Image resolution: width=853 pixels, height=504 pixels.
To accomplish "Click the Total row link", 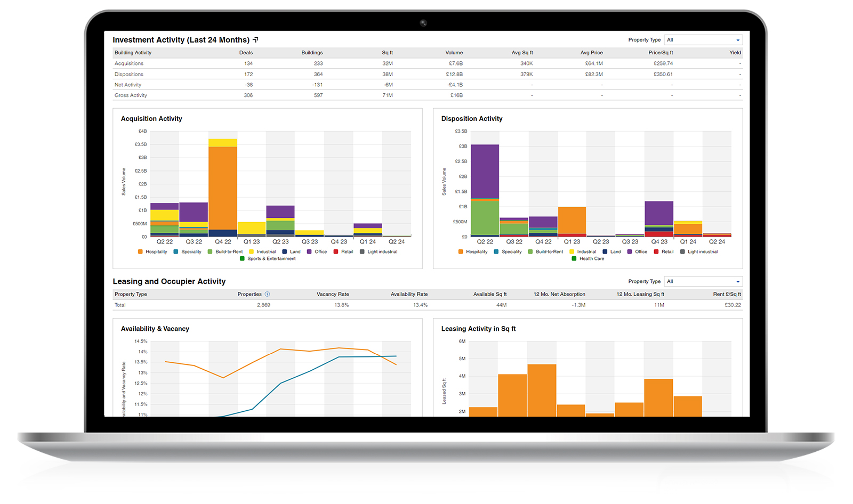I will [120, 305].
